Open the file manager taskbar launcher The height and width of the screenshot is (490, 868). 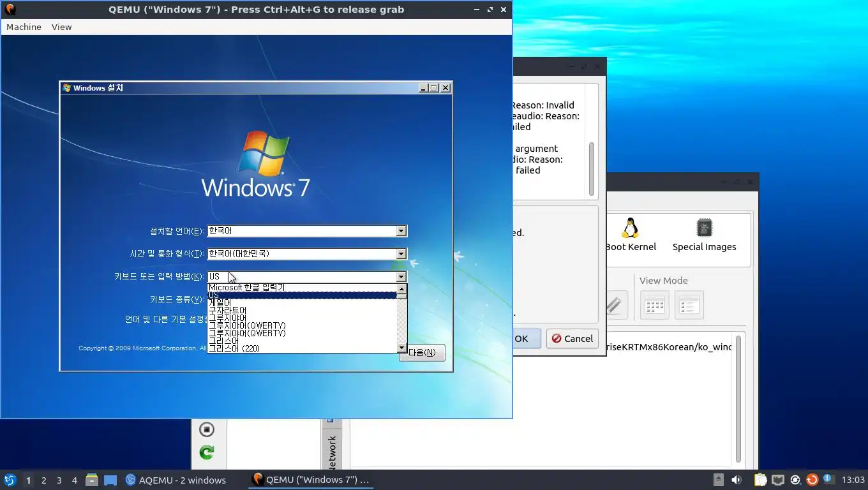[92, 480]
